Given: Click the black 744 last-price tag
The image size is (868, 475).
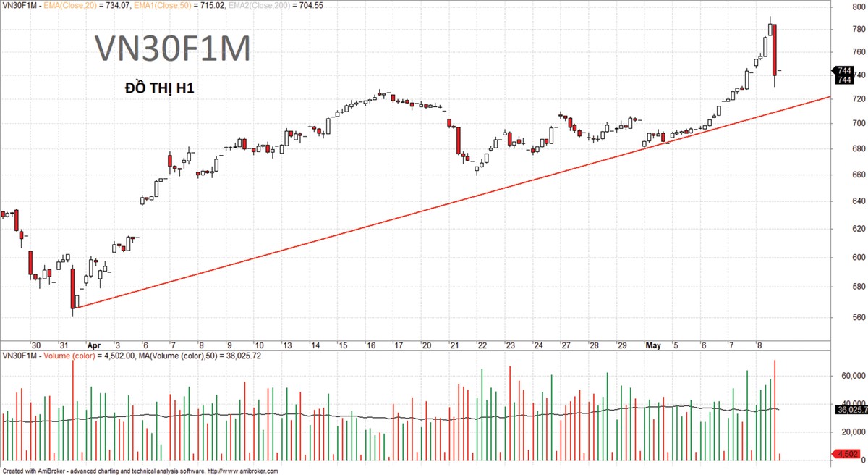Looking at the screenshot, I should tap(843, 71).
